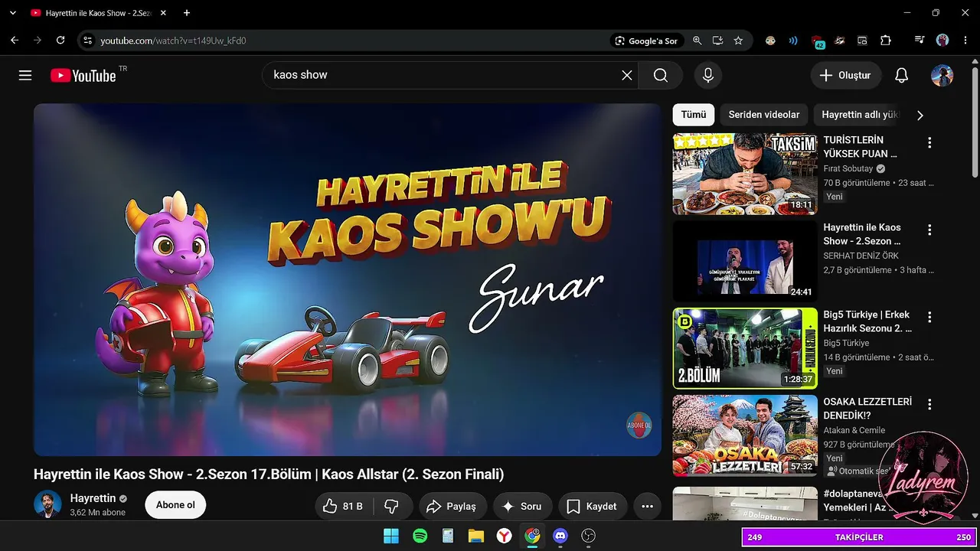Viewport: 980px width, 551px height.
Task: Open Discord from the taskbar
Action: pos(560,536)
